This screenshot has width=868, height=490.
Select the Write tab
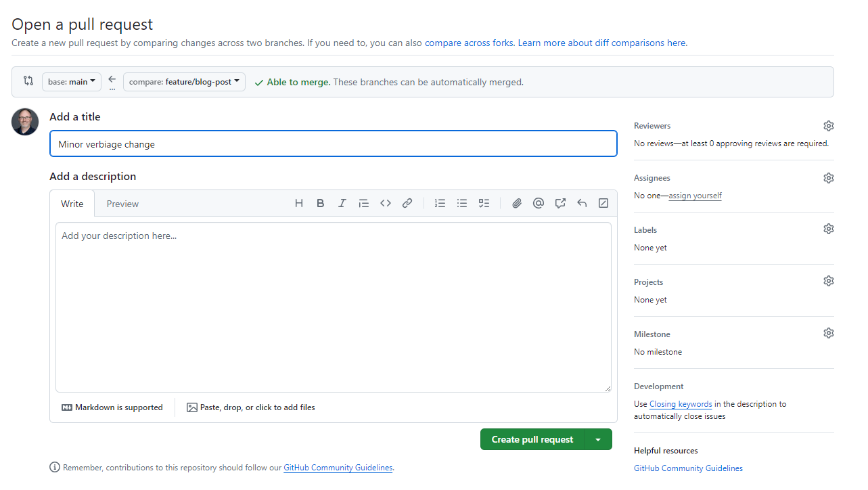point(72,203)
